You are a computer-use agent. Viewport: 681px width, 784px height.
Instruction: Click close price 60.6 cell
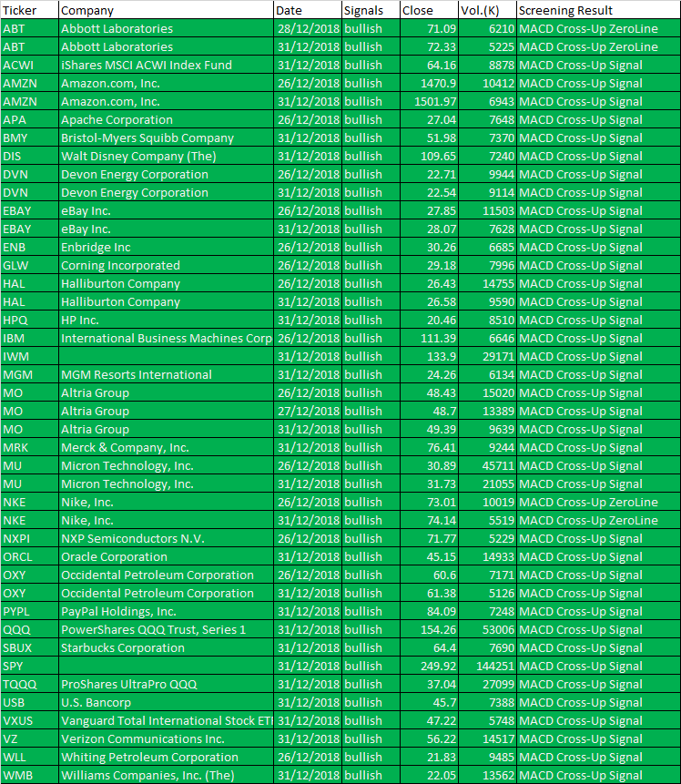(429, 575)
